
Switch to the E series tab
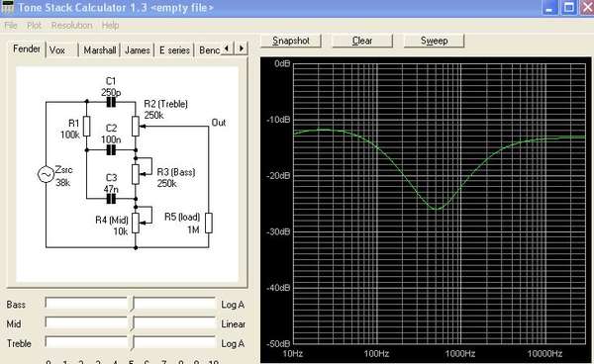coord(174,50)
